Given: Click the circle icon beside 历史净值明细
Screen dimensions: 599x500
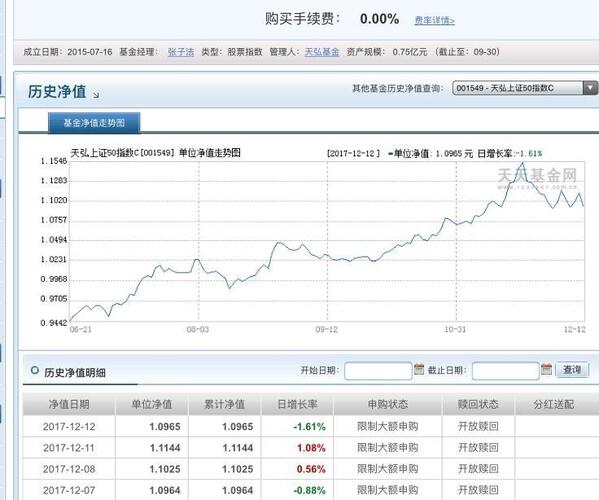Looking at the screenshot, I should [35, 370].
